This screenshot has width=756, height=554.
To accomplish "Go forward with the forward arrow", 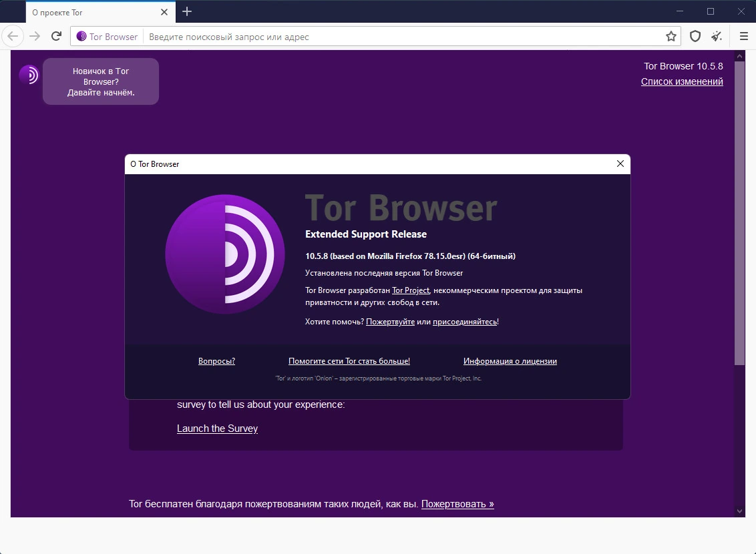I will click(35, 36).
